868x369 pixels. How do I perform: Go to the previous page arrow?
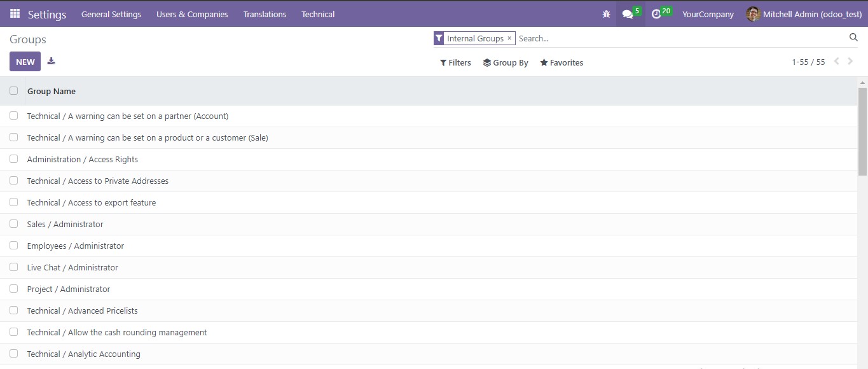click(x=836, y=62)
